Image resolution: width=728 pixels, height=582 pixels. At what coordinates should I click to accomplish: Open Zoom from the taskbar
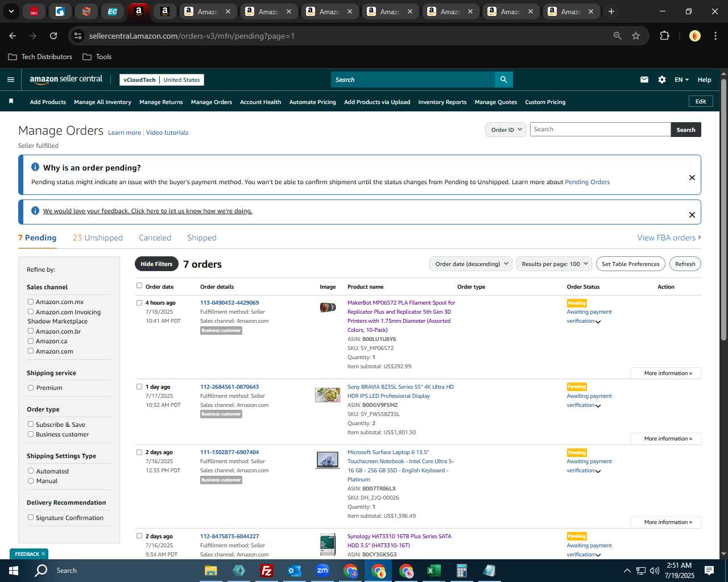[x=322, y=571]
